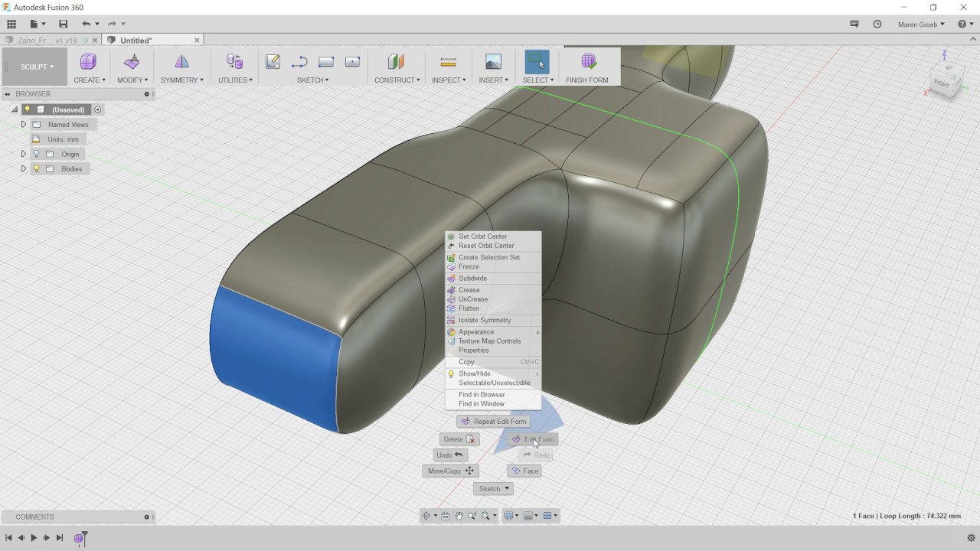Click the Construct plane icon
Image resolution: width=980 pixels, height=551 pixels.
coord(396,62)
